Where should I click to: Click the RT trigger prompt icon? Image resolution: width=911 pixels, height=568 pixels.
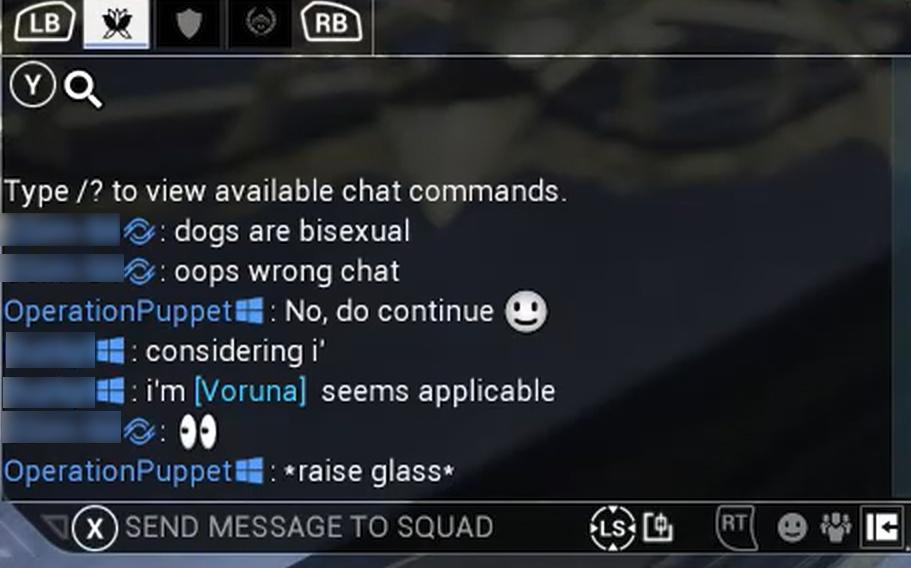(736, 527)
